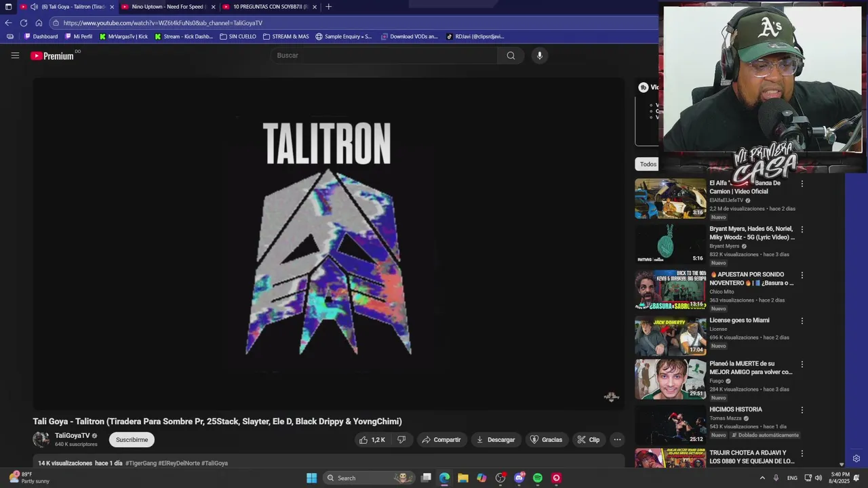Screen dimensions: 868x488
Task: Open options for License goes to Miami
Action: [x=802, y=321]
